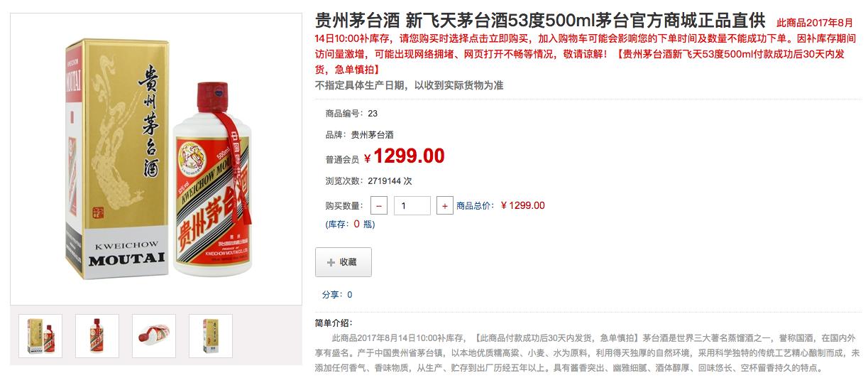This screenshot has width=868, height=378.
Task: Select first thumbnail showing box and bottle
Action: [40, 336]
